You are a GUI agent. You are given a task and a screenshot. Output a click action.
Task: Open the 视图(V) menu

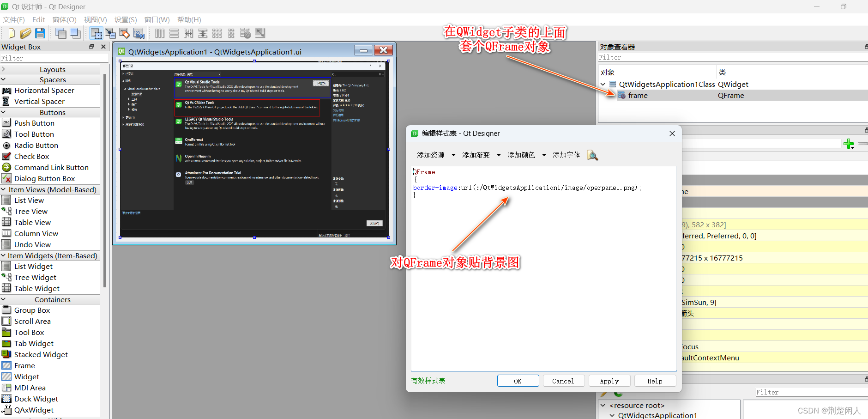pos(95,19)
